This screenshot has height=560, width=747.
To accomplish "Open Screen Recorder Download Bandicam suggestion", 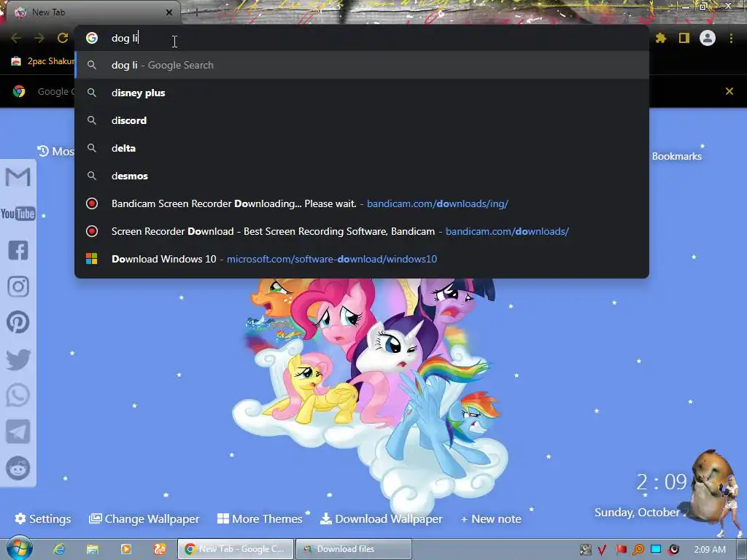I will [362, 231].
